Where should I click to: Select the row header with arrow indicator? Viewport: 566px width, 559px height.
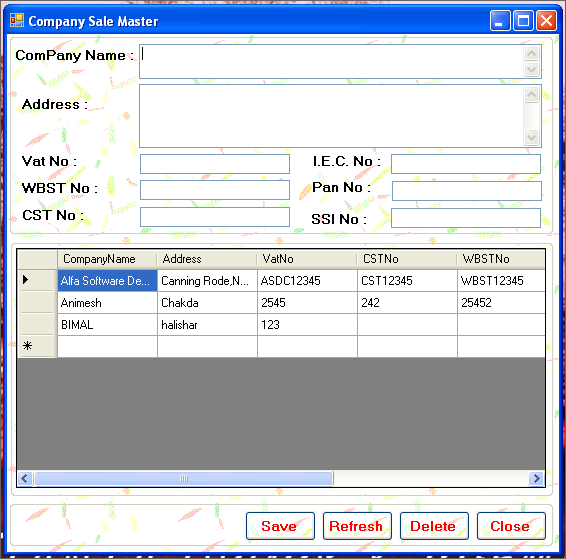tap(37, 280)
